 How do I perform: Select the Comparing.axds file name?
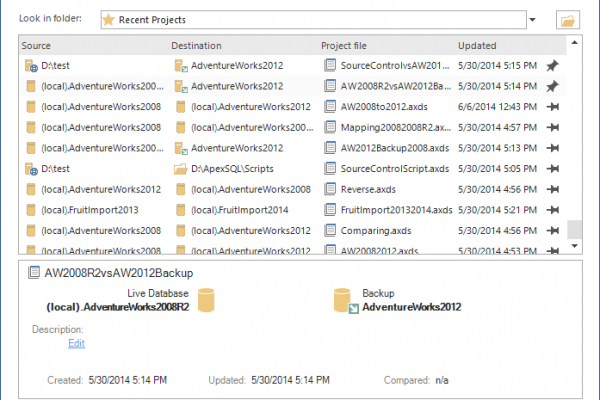376,231
